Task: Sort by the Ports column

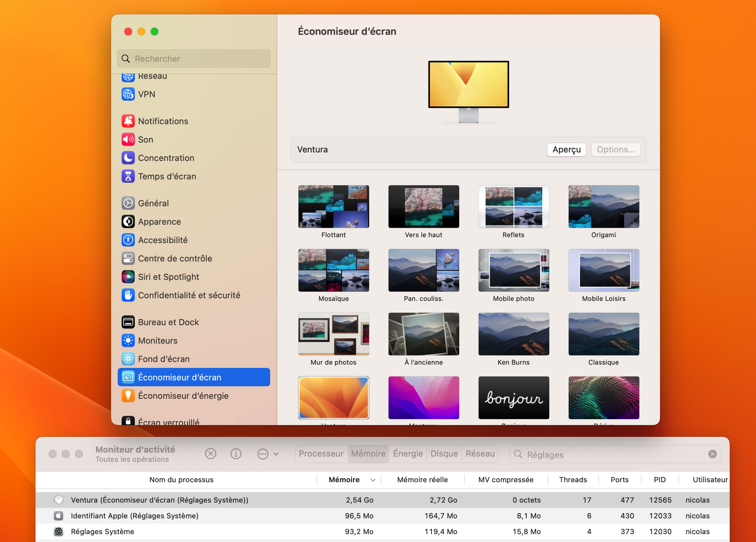Action: [619, 480]
